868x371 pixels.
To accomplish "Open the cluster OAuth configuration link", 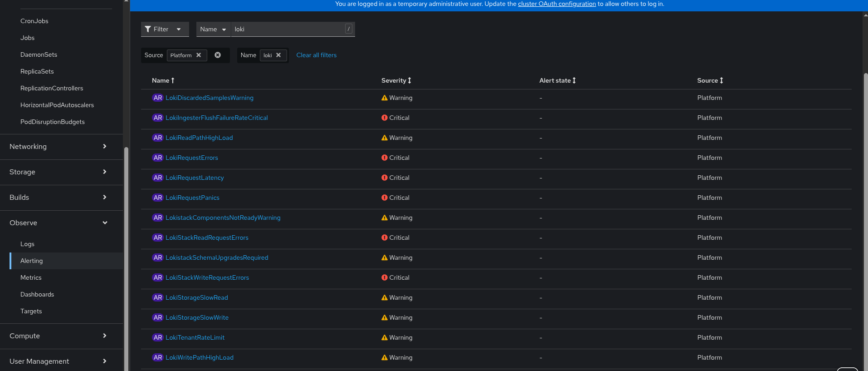I will pos(557,4).
